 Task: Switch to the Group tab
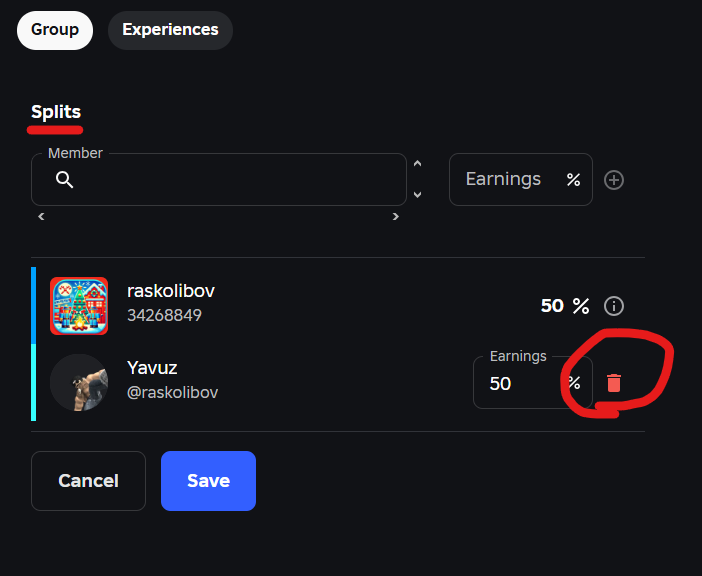[x=55, y=30]
